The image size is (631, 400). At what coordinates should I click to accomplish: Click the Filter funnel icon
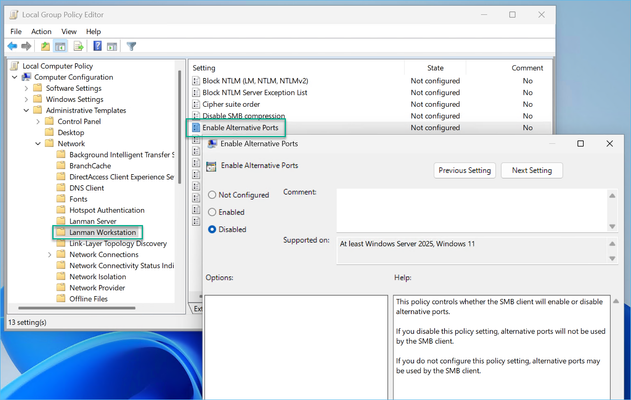[x=131, y=46]
